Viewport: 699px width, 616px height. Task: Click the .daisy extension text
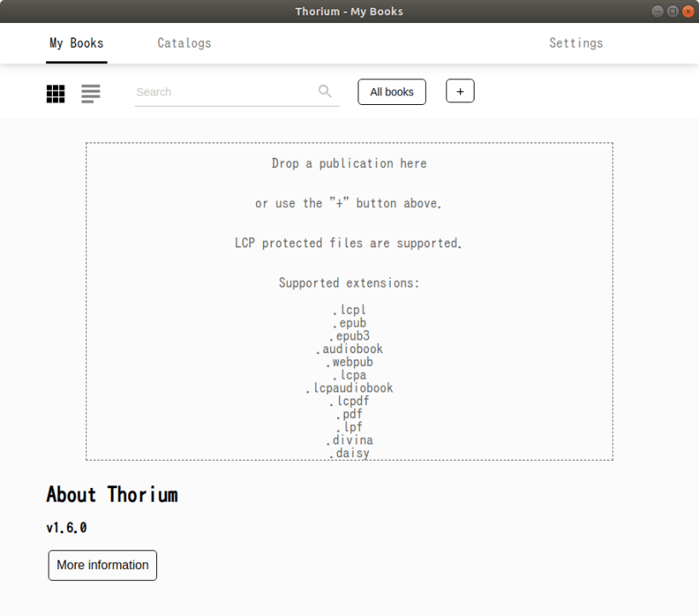coord(350,453)
